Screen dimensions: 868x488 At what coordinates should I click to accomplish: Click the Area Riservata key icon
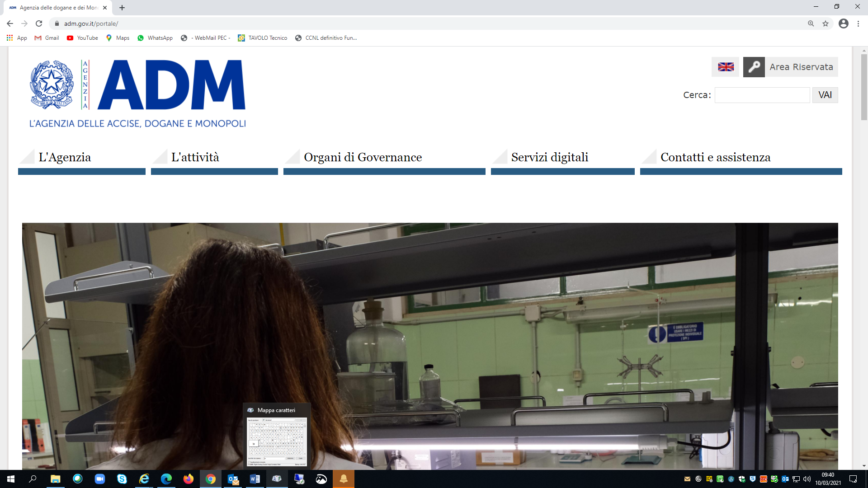[x=754, y=67]
